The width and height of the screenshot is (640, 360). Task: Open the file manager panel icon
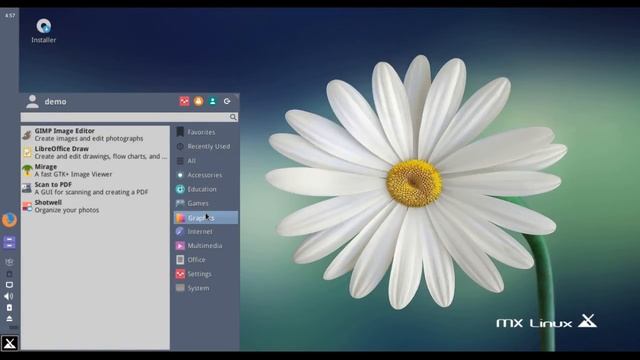point(9,242)
